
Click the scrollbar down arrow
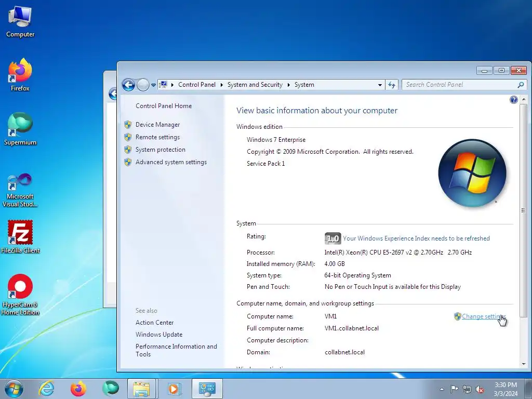(x=524, y=364)
